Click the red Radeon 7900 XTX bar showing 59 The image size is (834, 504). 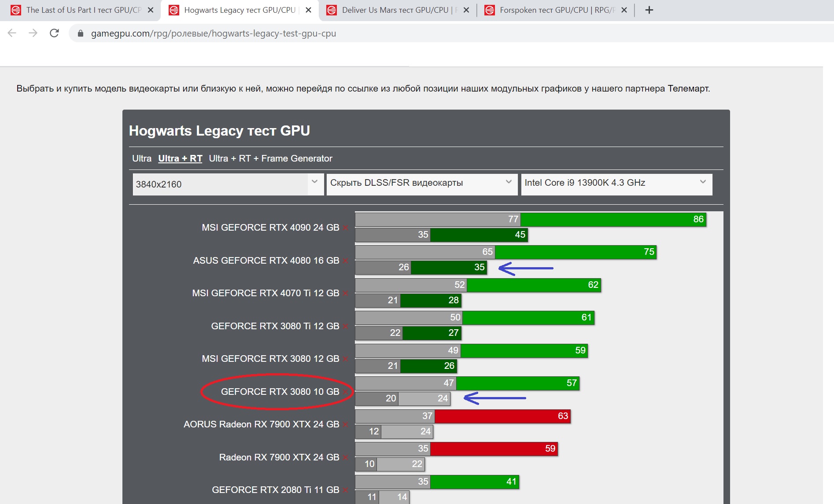point(494,449)
